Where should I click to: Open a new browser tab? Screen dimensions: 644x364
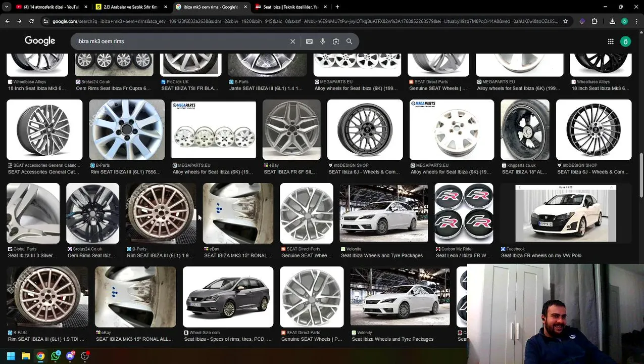pyautogui.click(x=337, y=7)
